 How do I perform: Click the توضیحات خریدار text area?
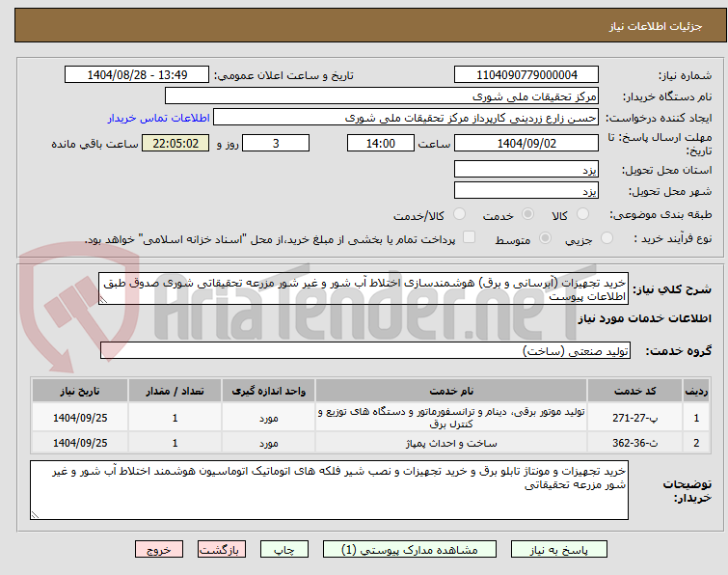click(329, 490)
